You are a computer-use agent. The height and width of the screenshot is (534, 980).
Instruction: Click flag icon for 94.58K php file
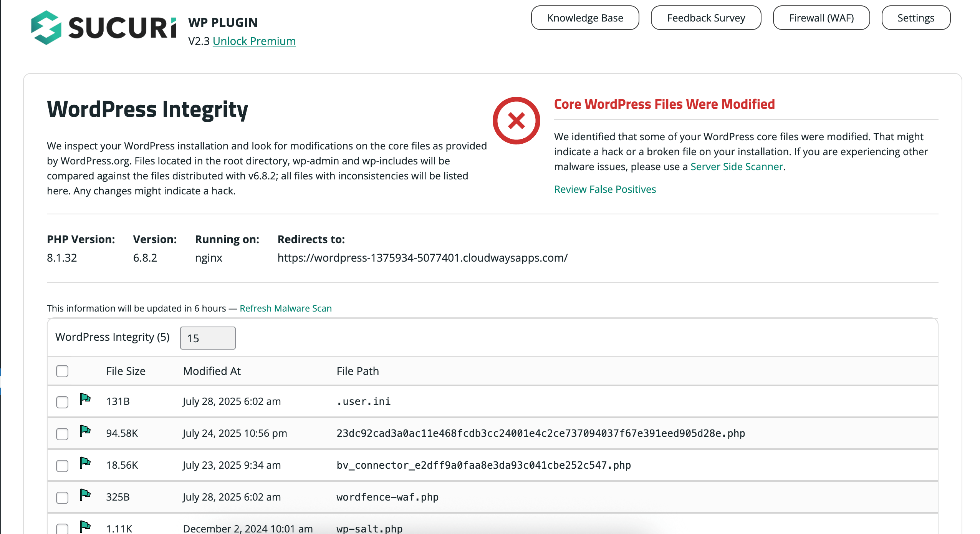[85, 431]
